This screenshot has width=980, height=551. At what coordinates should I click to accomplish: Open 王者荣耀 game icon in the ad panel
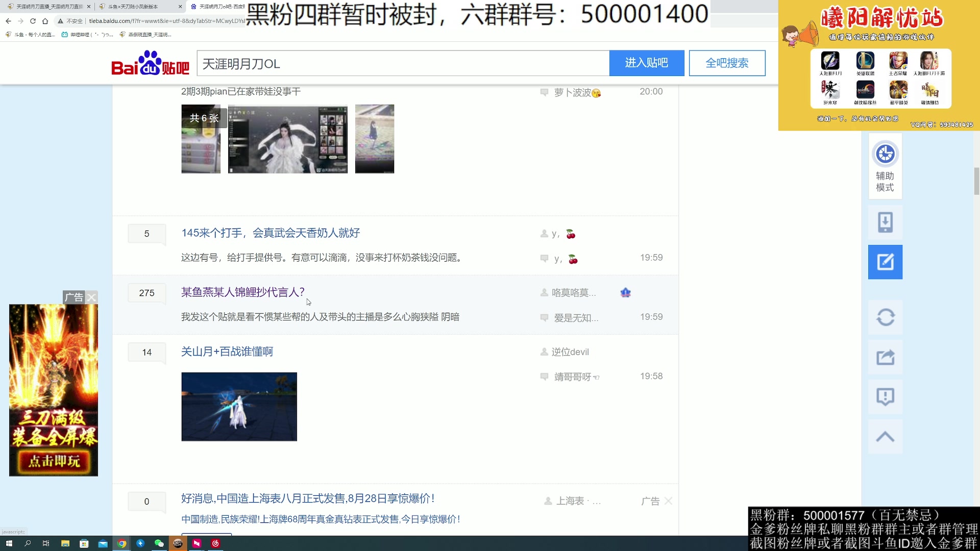[x=898, y=61]
